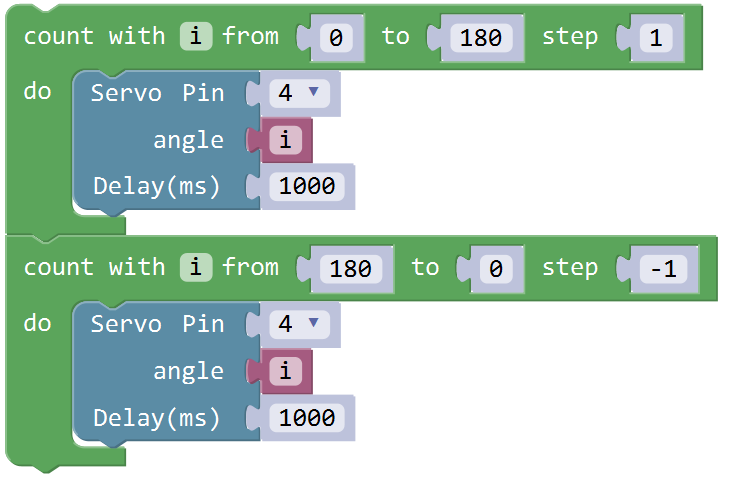The image size is (735, 482).
Task: Click 'Servo Pin' label of lower Servo block
Action: point(157,325)
